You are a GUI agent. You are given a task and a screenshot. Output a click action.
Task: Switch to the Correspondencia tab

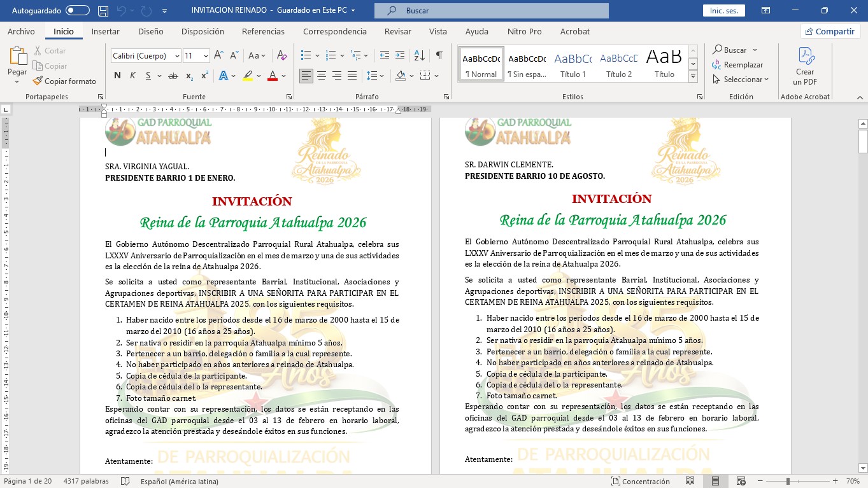[334, 31]
